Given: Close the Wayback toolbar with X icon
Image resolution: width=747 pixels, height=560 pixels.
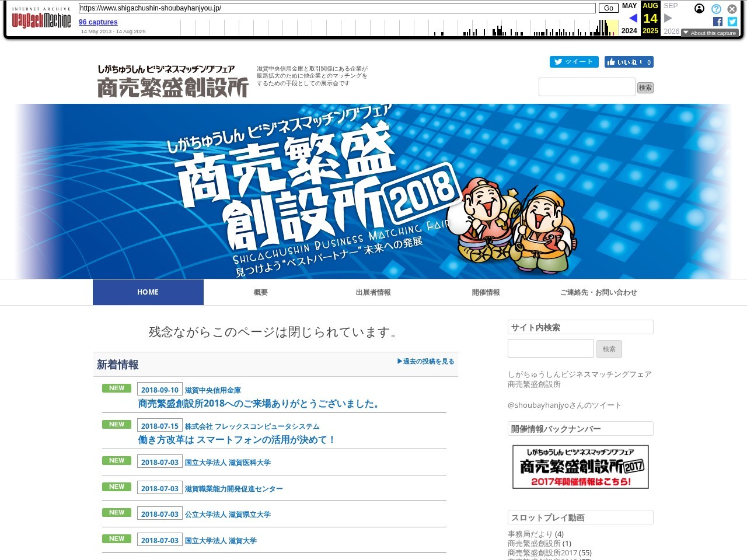Looking at the screenshot, I should [x=732, y=9].
